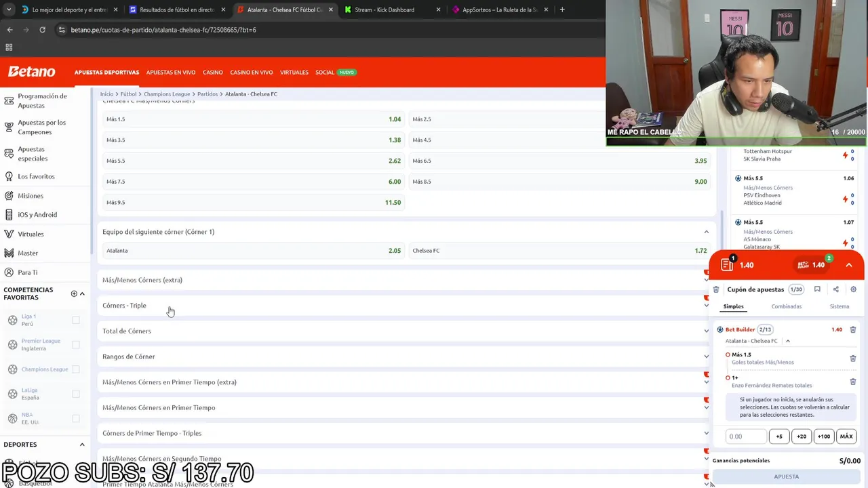Click the bet slip receipt icon
Screen dimensions: 868x488
click(x=727, y=264)
